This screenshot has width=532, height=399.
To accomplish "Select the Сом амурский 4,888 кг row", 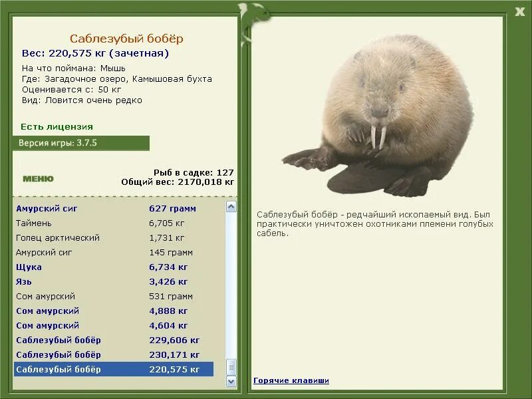I will point(114,311).
